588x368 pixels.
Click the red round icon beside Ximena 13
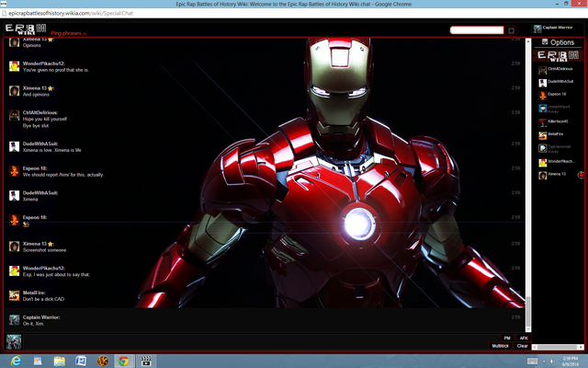click(581, 175)
